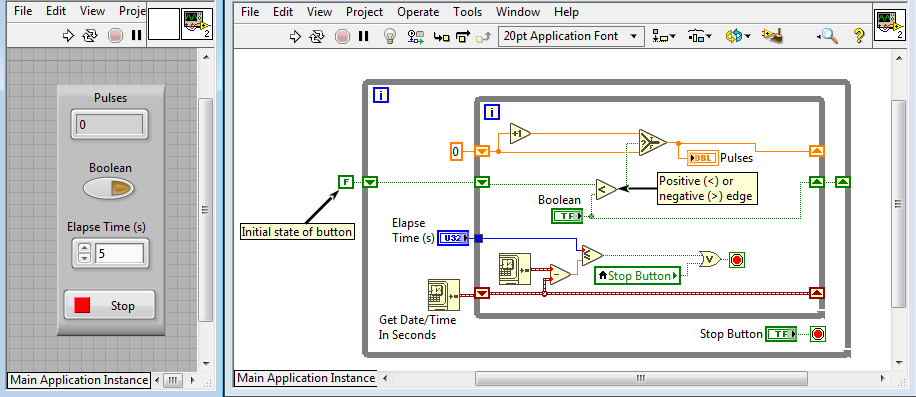The width and height of the screenshot is (916, 397).
Task: Click the Step Into button
Action: (x=441, y=37)
